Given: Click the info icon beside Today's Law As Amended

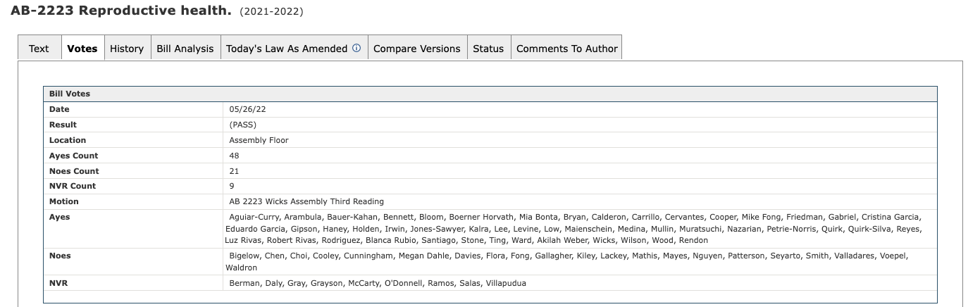Looking at the screenshot, I should [x=356, y=49].
